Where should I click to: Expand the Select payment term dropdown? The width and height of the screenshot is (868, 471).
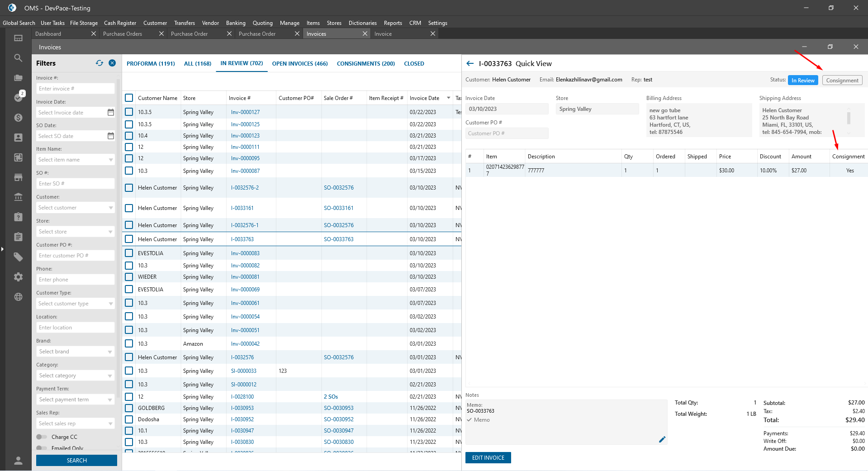(x=75, y=400)
